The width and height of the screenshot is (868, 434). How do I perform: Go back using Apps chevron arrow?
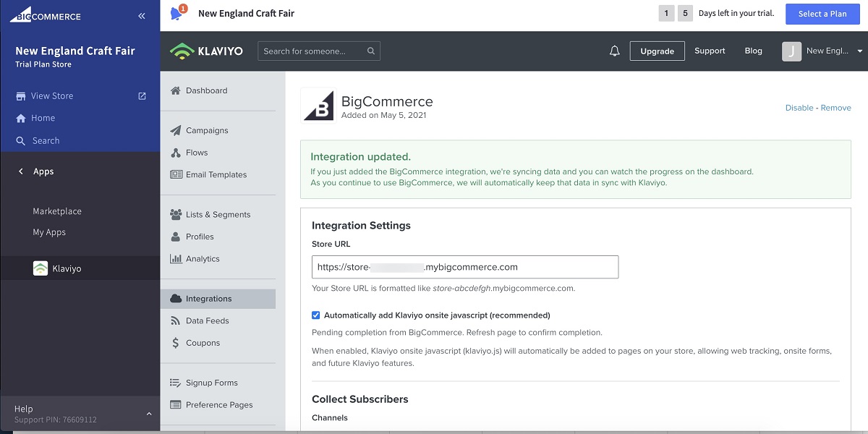21,171
